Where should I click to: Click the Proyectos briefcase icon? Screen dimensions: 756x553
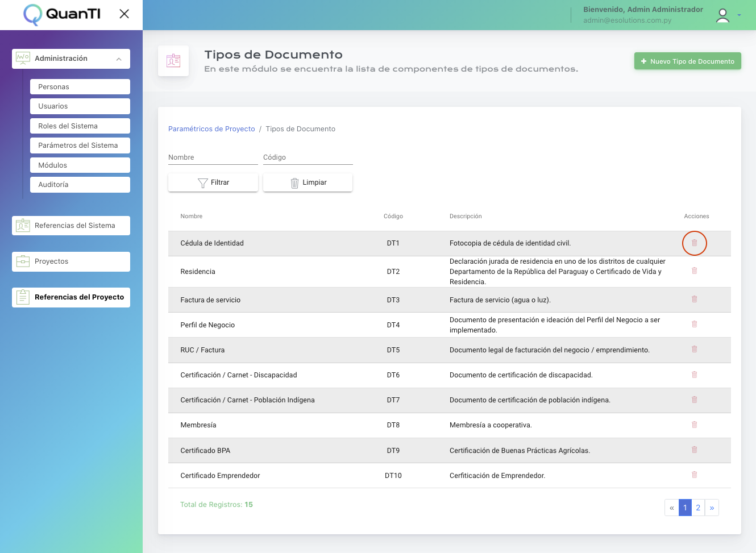23,261
